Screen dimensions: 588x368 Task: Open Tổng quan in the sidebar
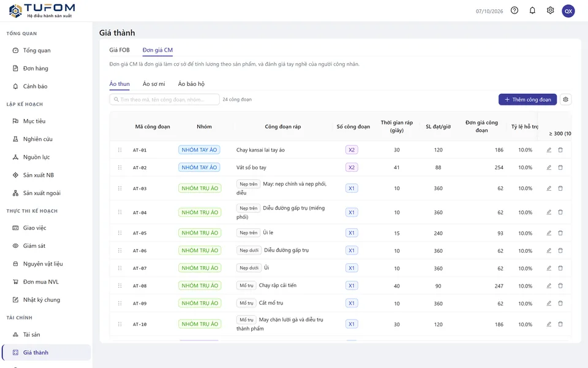46,50
